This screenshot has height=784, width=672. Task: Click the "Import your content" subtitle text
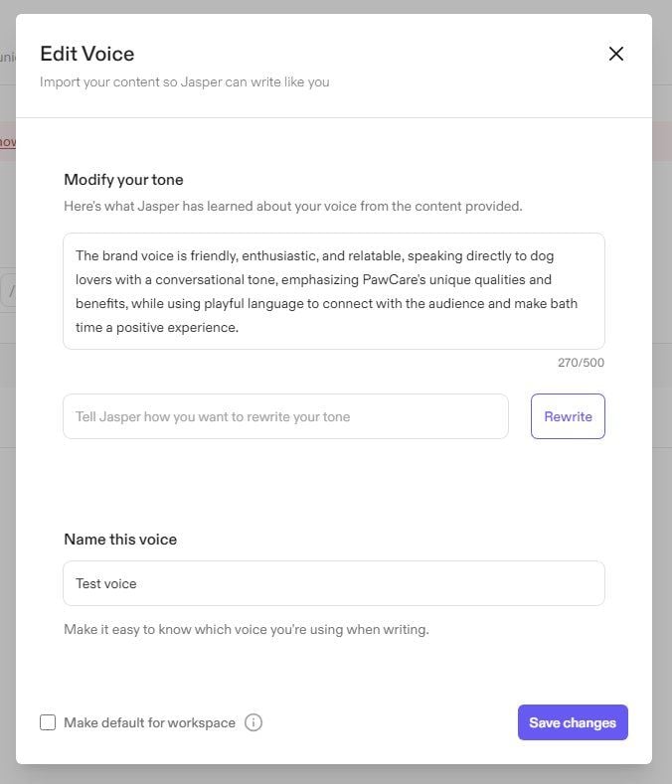(185, 82)
